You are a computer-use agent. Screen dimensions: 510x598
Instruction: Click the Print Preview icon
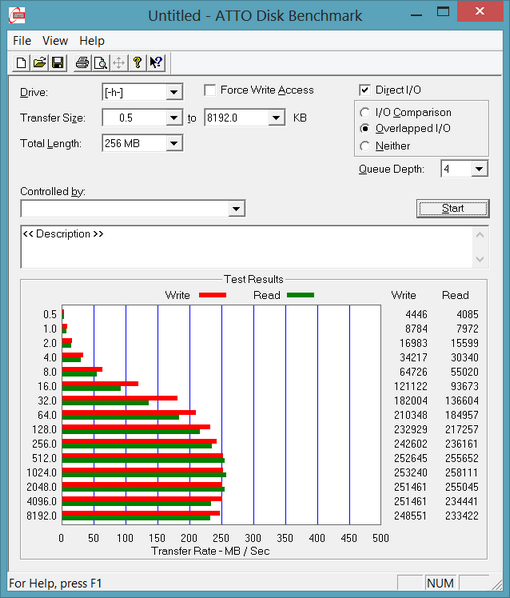tap(100, 63)
